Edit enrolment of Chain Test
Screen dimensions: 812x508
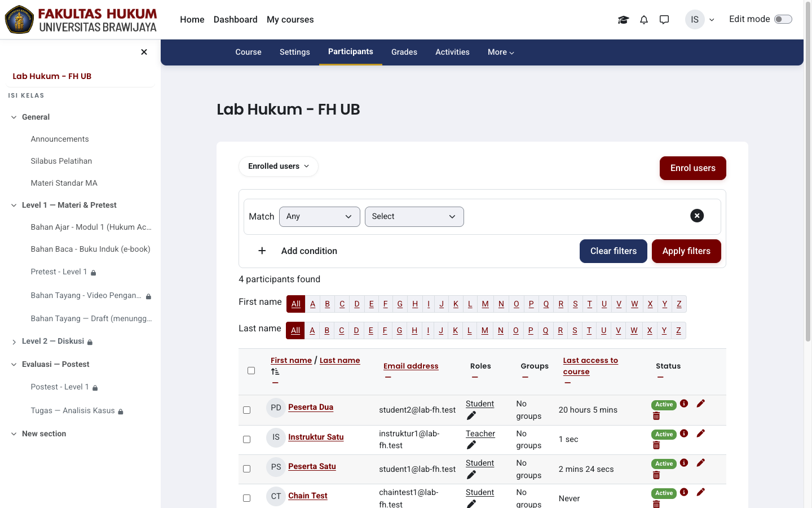701,492
